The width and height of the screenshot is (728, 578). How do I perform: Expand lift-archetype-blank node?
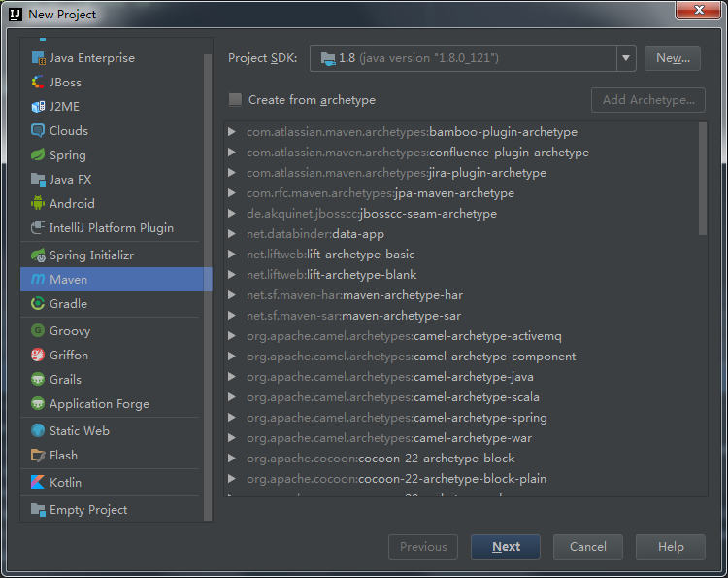(x=232, y=275)
